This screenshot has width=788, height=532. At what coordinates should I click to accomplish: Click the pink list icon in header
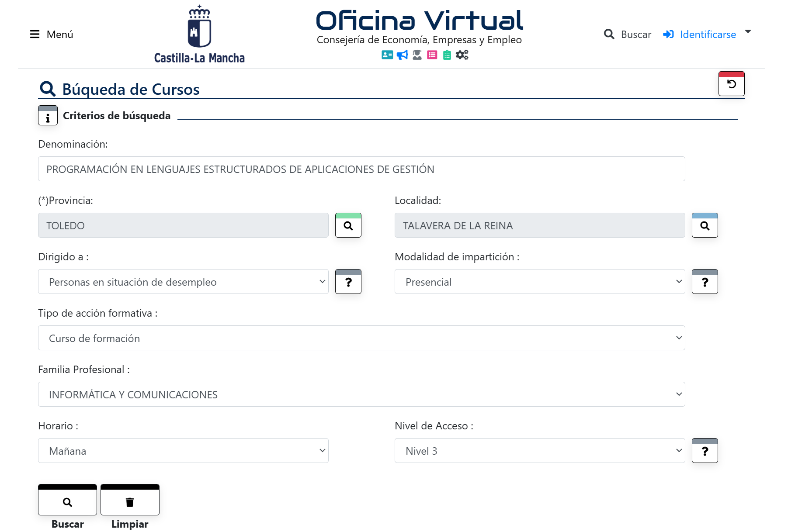click(x=432, y=55)
